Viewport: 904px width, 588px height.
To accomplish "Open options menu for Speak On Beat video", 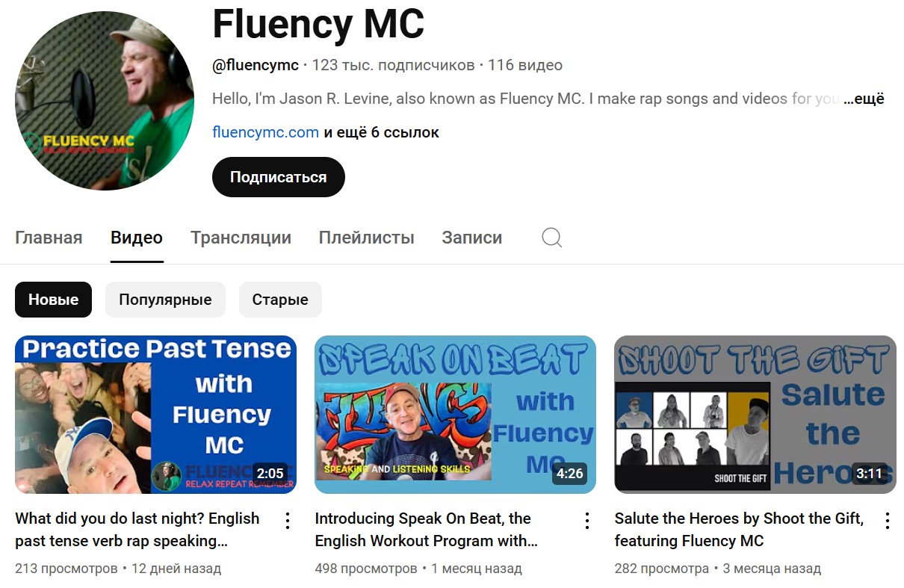I will [x=587, y=521].
